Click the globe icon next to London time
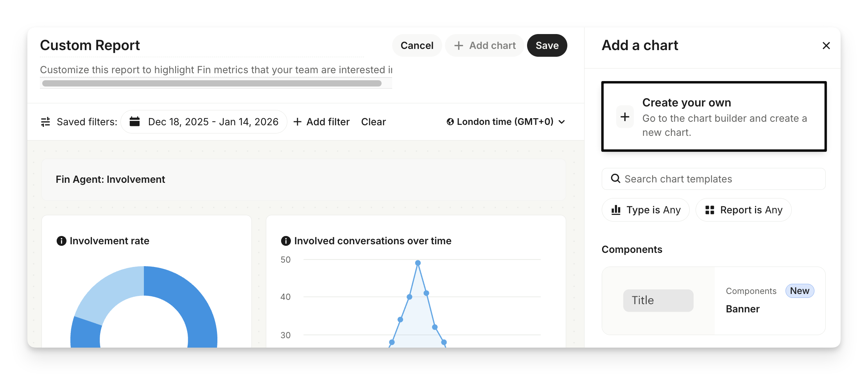 450,122
